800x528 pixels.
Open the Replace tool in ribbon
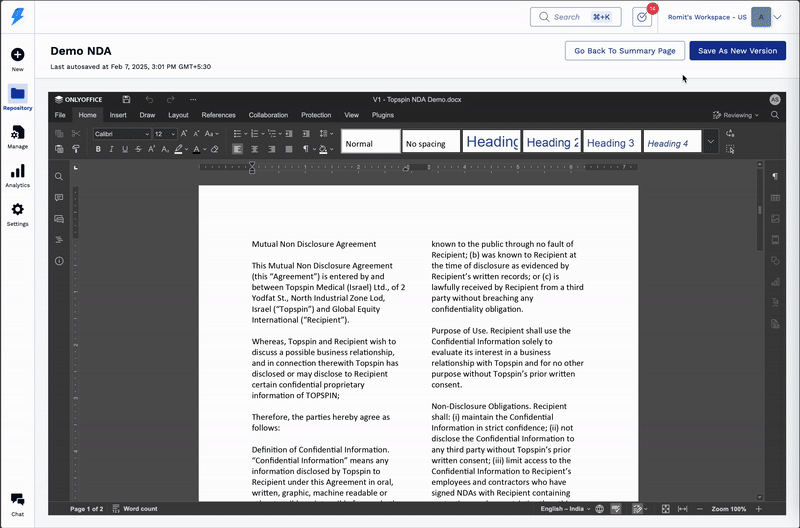coord(730,134)
